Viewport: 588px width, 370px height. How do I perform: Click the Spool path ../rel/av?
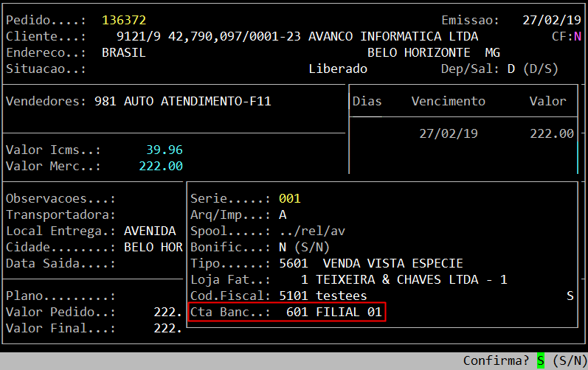[312, 231]
